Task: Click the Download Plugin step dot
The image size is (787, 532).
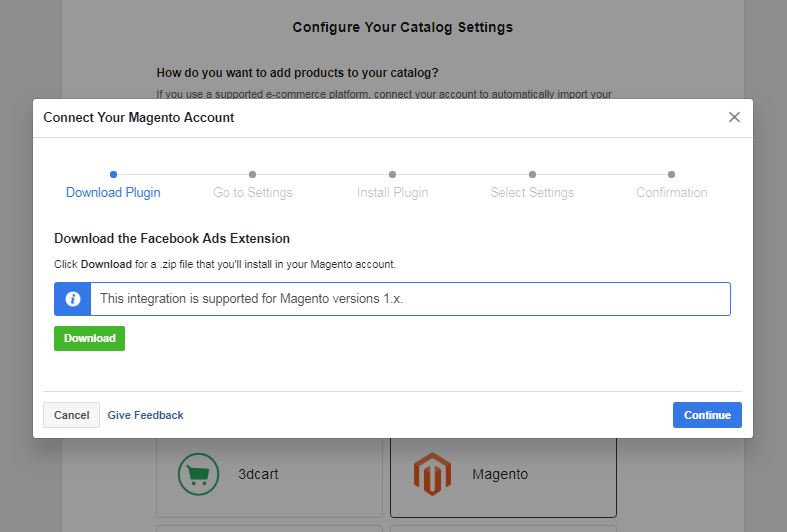Action: click(113, 174)
